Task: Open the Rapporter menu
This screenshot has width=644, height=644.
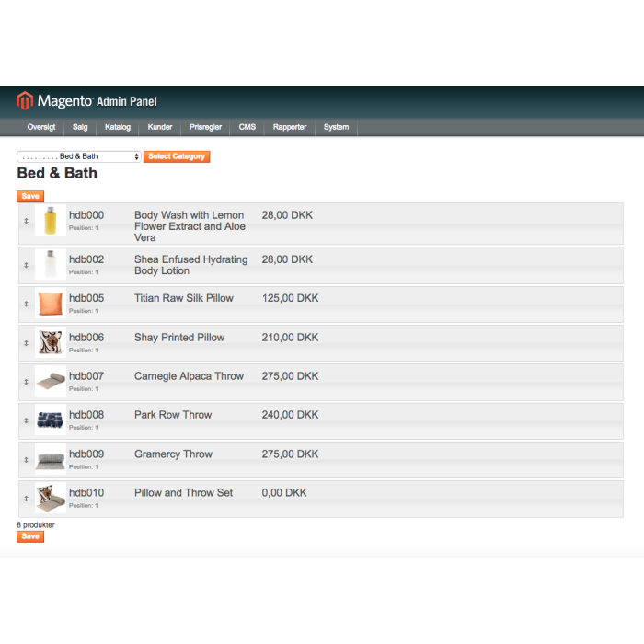Action: (290, 127)
